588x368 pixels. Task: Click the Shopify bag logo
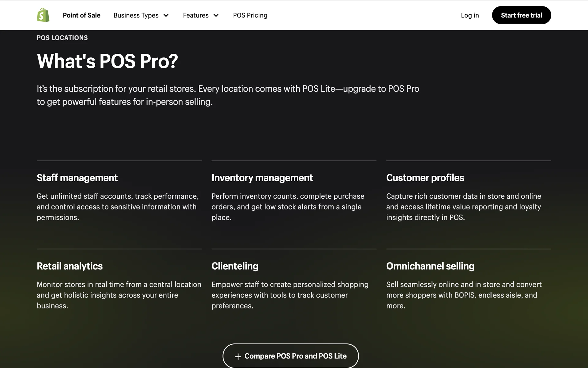[x=43, y=15]
